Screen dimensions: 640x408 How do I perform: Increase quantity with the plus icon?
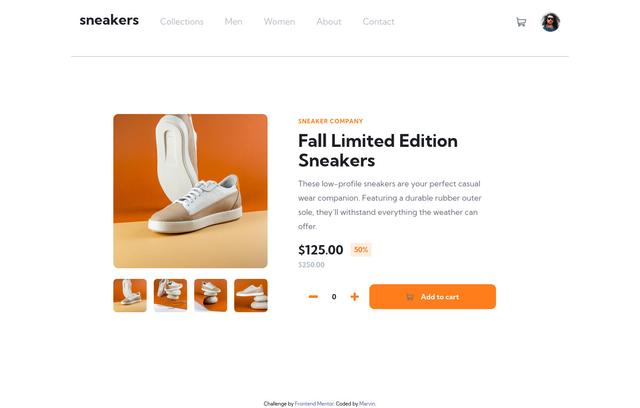[x=355, y=297]
